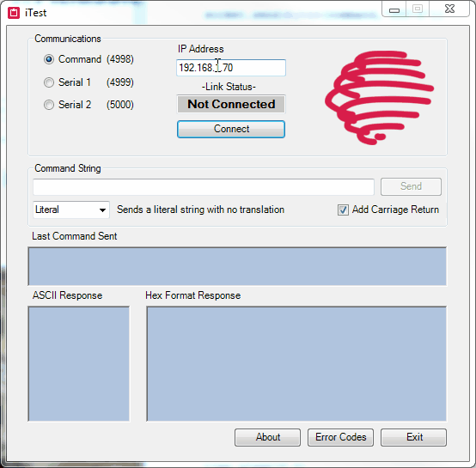Open the About dialog

pos(267,437)
